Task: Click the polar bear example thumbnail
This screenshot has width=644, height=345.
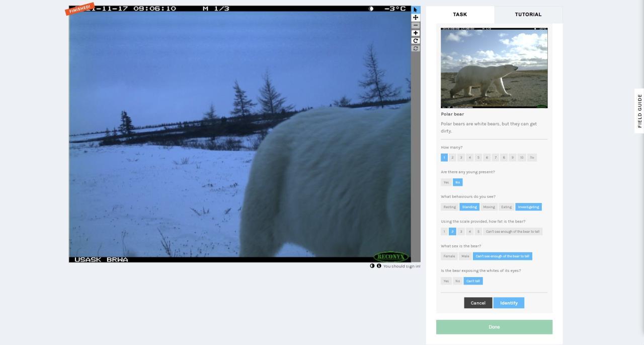Action: (x=494, y=67)
